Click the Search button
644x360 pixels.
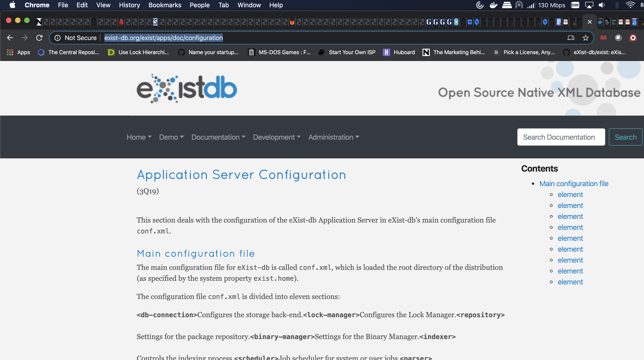[625, 137]
